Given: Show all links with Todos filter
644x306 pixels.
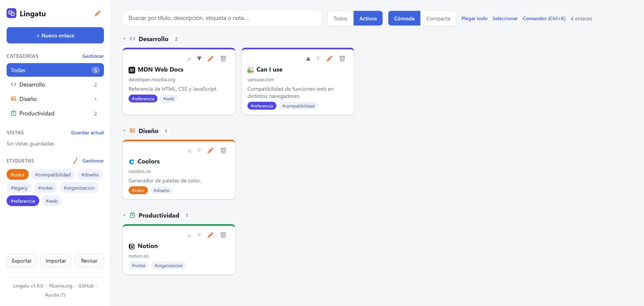Looking at the screenshot, I should 340,19.
